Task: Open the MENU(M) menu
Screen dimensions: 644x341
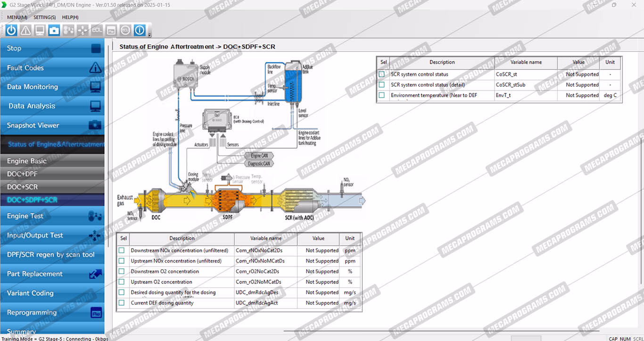Action: [x=17, y=17]
